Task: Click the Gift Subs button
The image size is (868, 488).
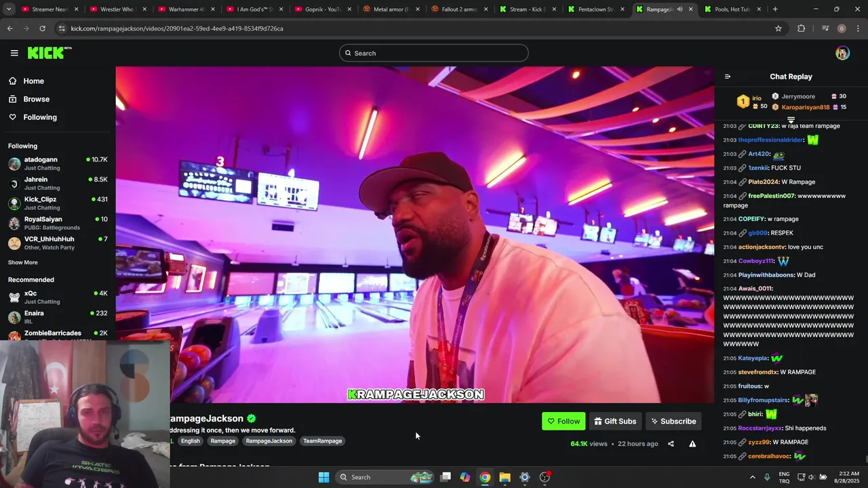Action: coord(615,421)
